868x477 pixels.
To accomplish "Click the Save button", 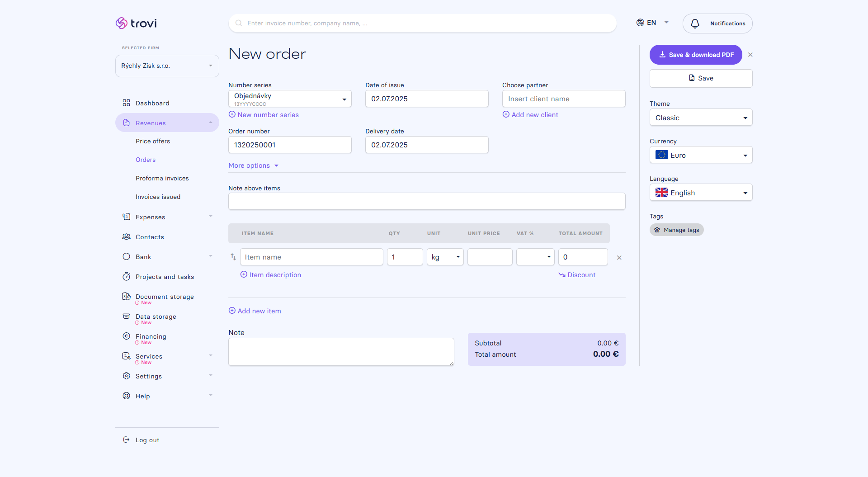I will 701,78.
